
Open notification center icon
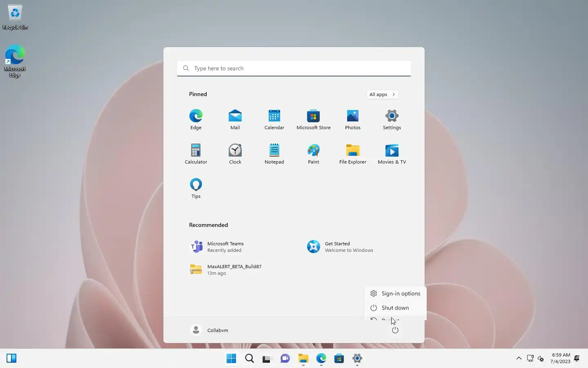pos(577,359)
